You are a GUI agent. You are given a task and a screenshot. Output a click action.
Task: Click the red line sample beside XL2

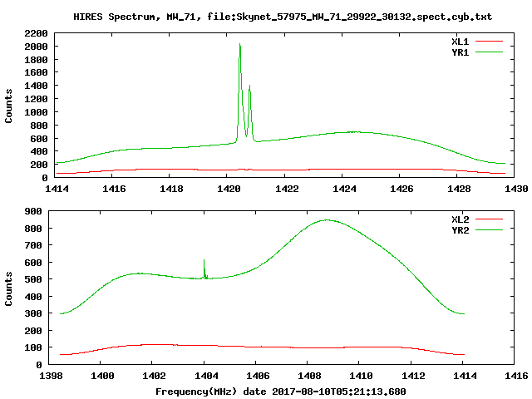tap(489, 219)
